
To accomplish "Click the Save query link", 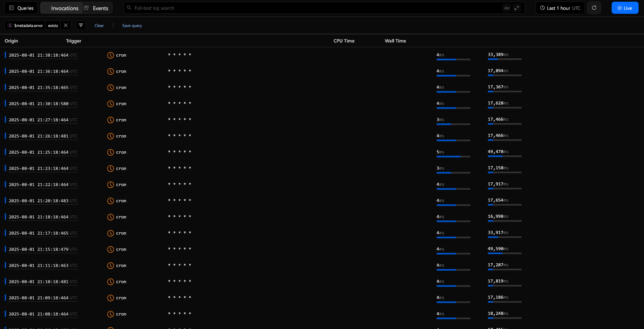I will [132, 25].
